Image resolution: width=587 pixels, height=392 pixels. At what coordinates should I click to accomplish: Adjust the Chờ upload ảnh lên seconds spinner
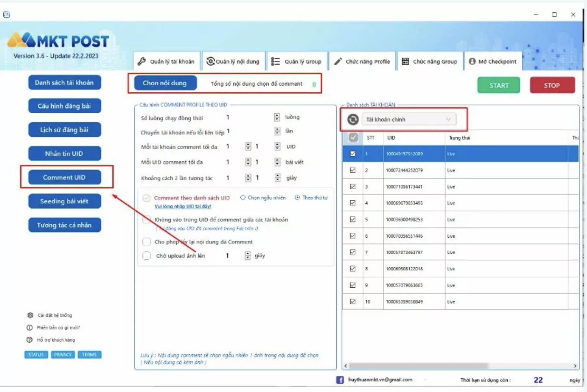(x=247, y=256)
